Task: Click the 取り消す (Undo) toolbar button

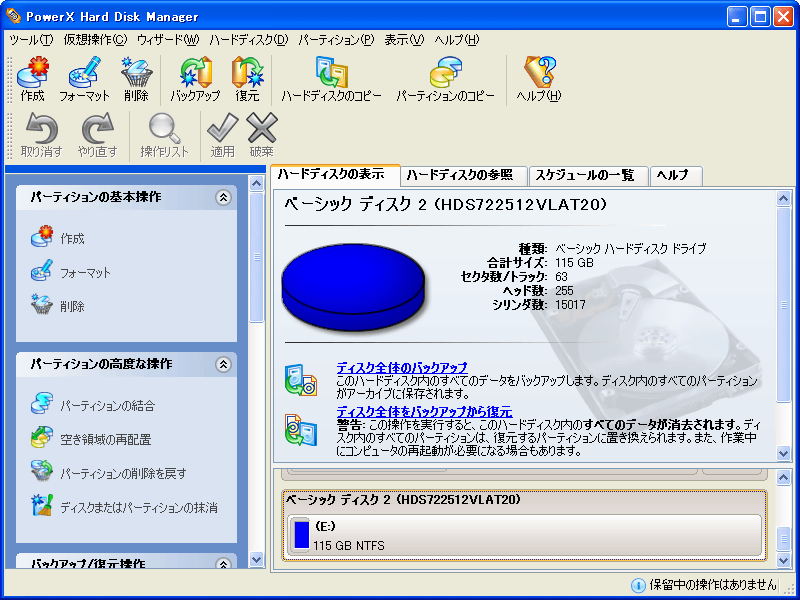Action: click(41, 135)
